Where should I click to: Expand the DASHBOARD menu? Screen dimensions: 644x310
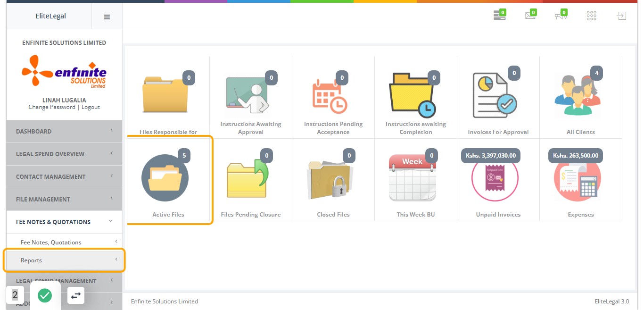coord(64,131)
